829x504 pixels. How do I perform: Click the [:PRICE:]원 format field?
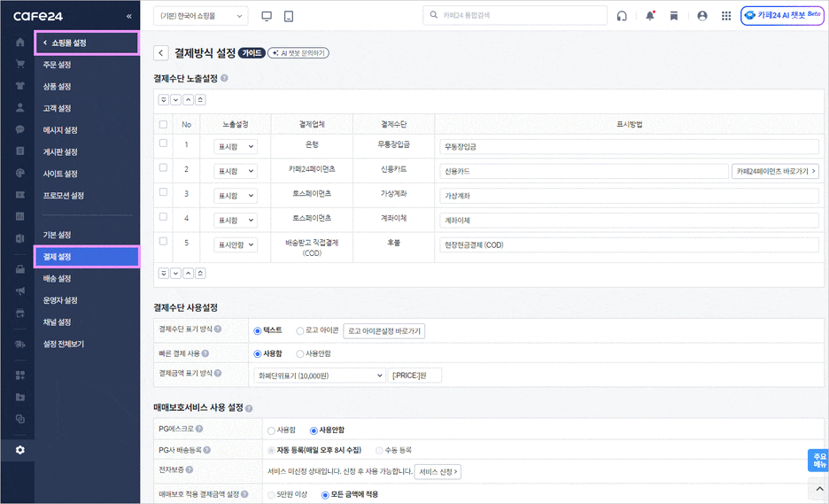[414, 376]
